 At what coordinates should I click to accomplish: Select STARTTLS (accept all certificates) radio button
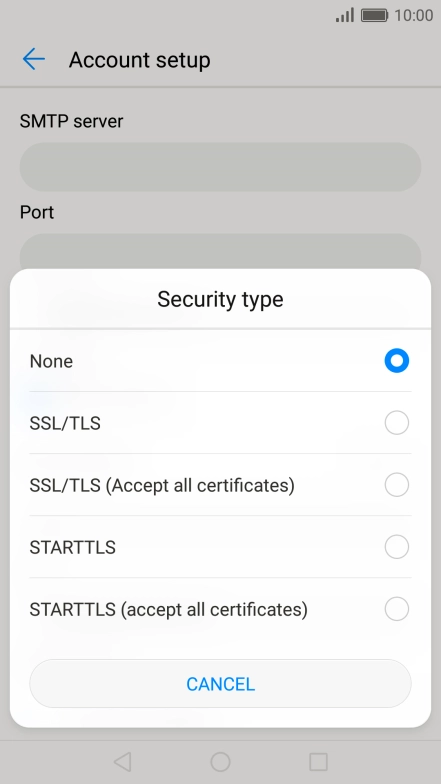pos(396,608)
